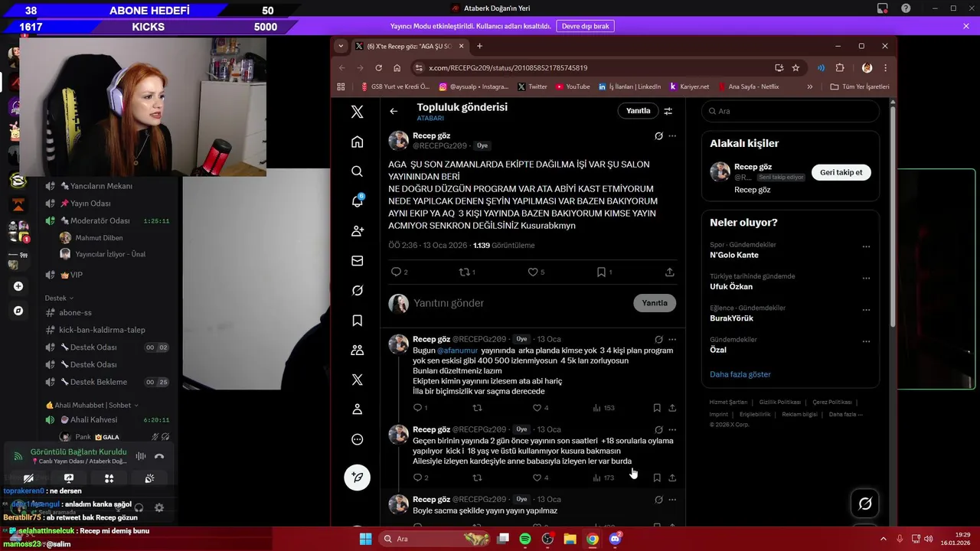The image size is (980, 551).
Task: Open more options for main Recep göz post
Action: [x=672, y=136]
